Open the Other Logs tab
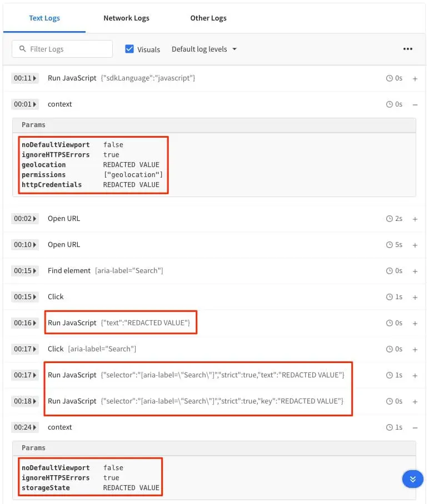The image size is (429, 504). 208,18
